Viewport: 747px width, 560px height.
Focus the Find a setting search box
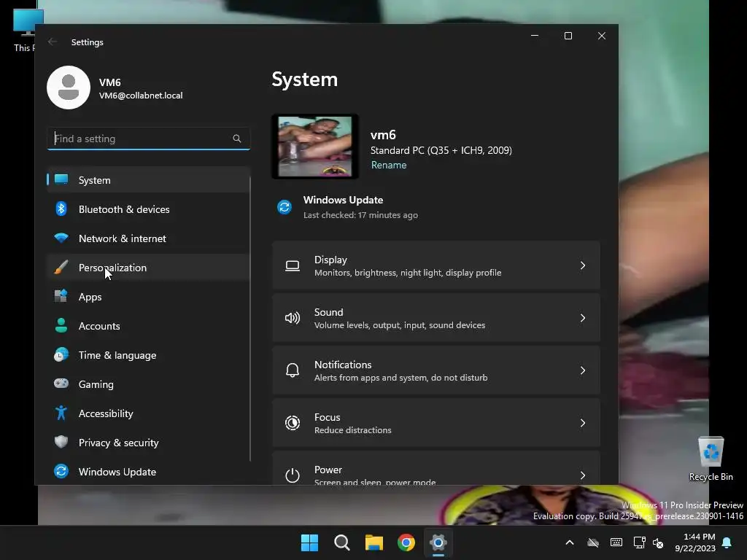[x=149, y=139]
